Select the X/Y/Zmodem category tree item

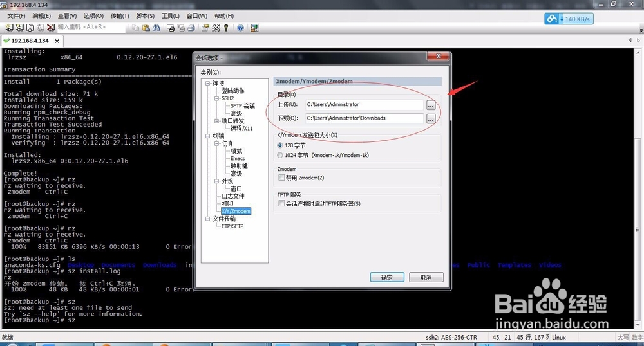[236, 211]
